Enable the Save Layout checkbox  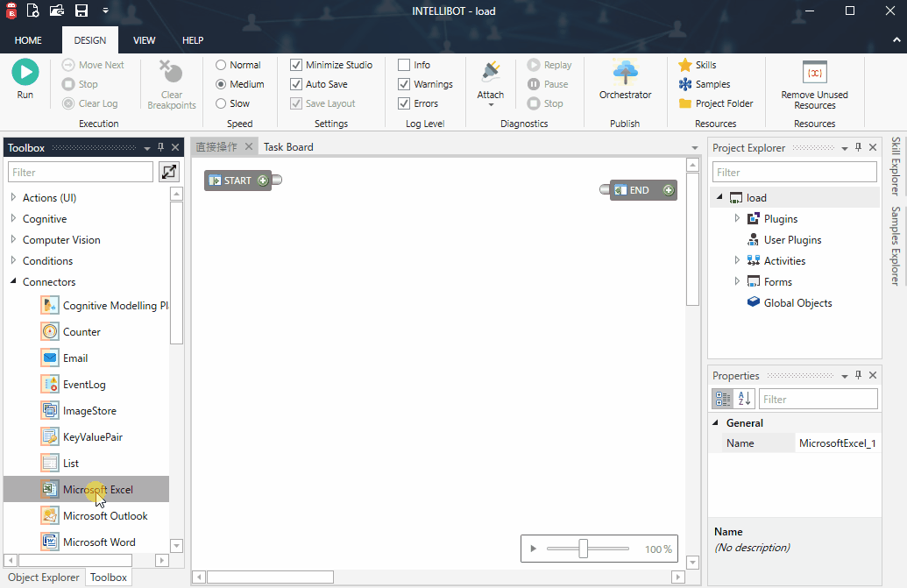pos(296,103)
